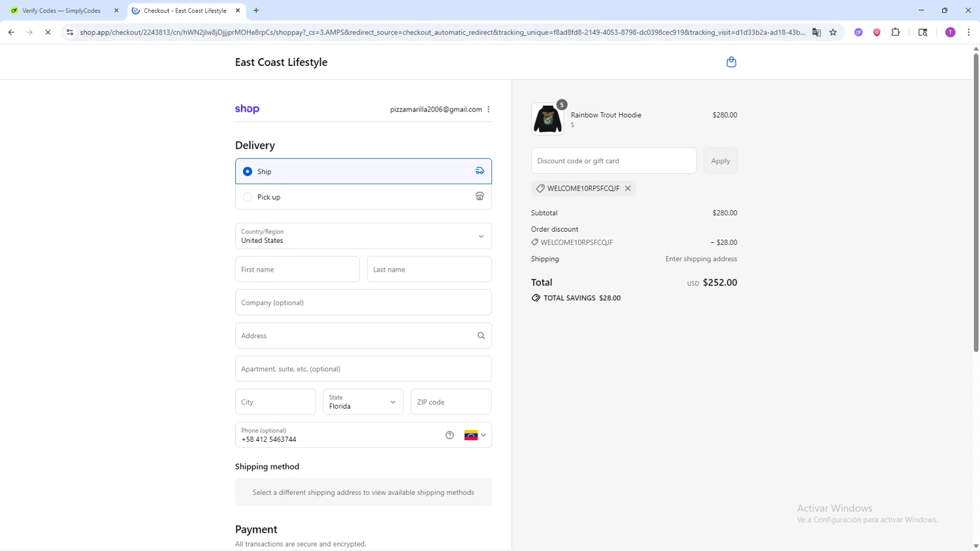The height and width of the screenshot is (551, 980).
Task: Click the TOTAL SAVINGS $28.00 text
Action: click(582, 298)
